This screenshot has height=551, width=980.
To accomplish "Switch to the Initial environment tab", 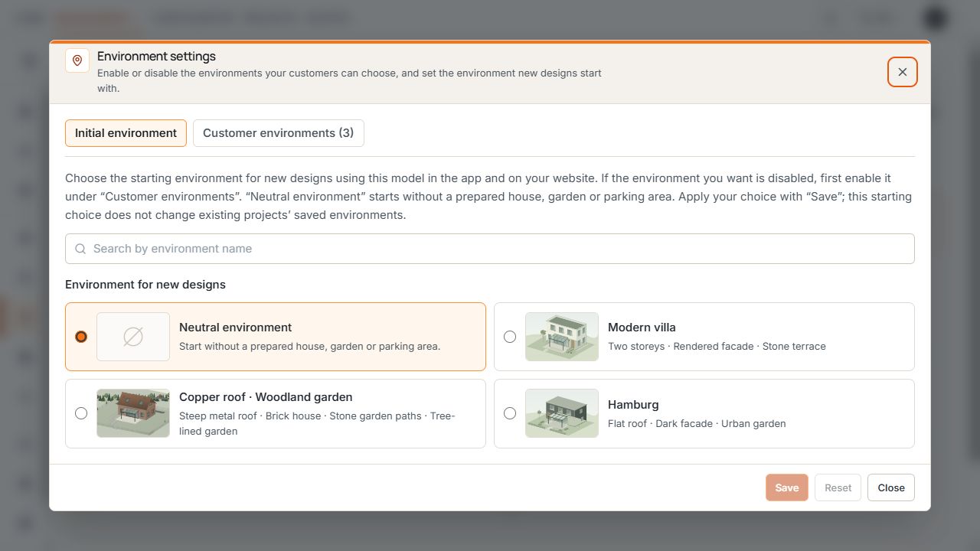I will pos(126,133).
